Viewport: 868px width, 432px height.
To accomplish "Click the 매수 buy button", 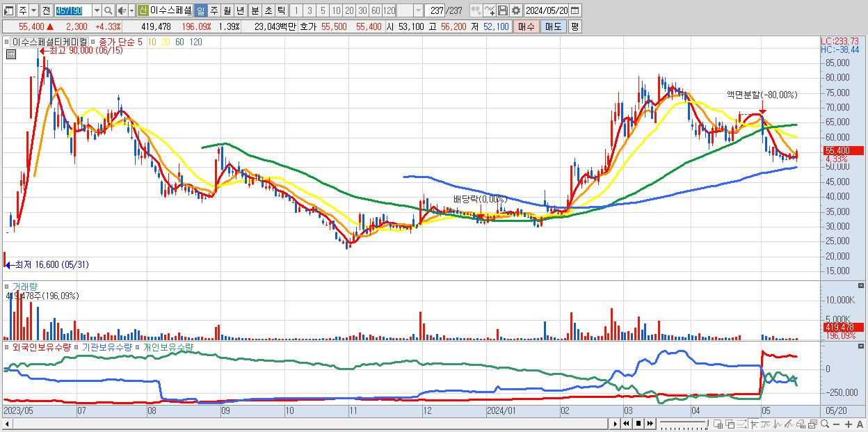I will pyautogui.click(x=526, y=26).
